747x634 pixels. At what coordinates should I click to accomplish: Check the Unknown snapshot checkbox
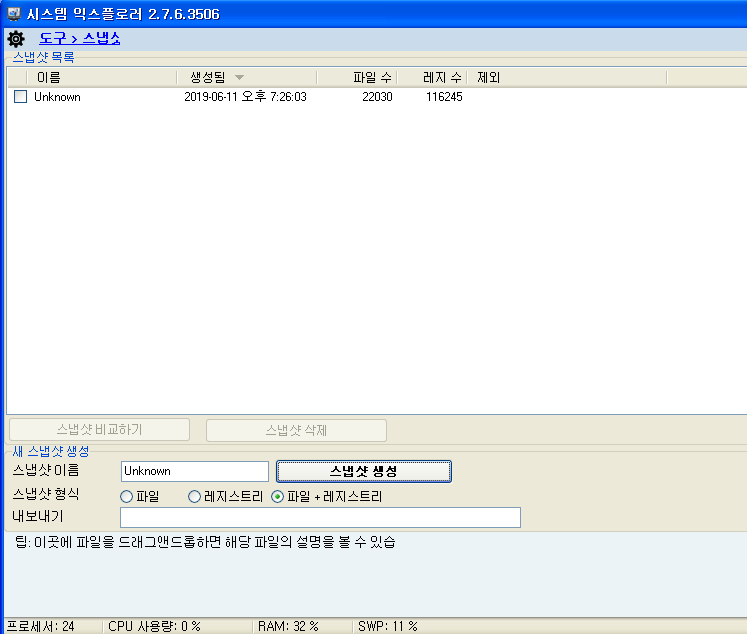20,97
